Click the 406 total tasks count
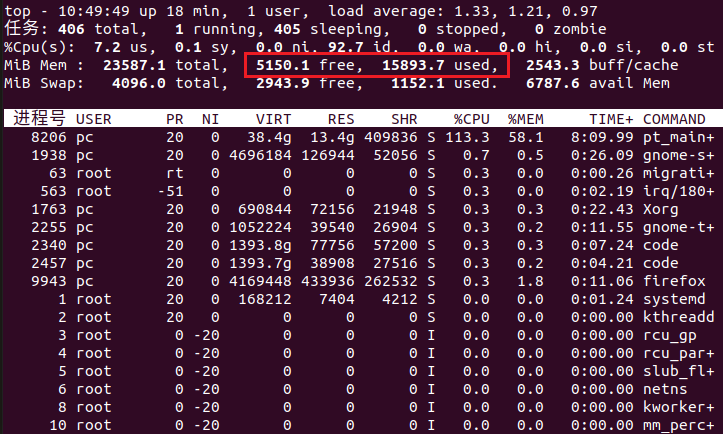 71,29
